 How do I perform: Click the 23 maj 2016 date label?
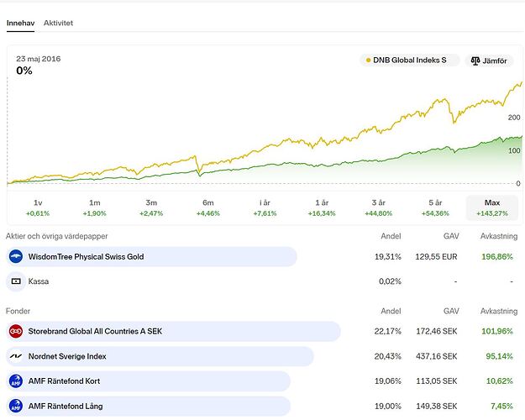point(39,59)
